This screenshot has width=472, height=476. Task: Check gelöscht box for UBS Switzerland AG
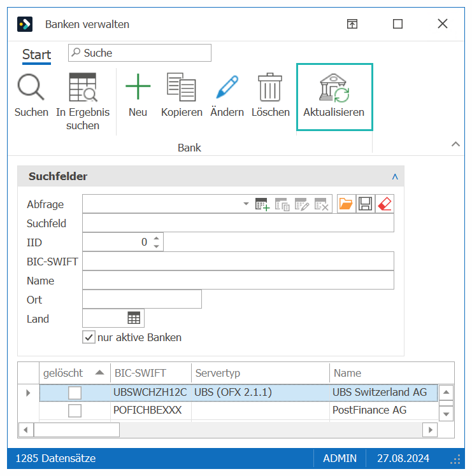tap(75, 393)
